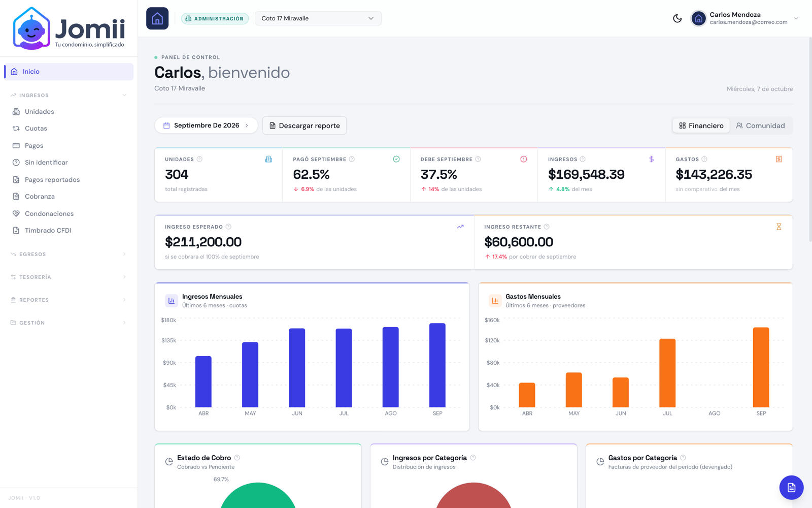The width and height of the screenshot is (812, 508).
Task: Click trend arrow icon on Ingreso Esperado card
Action: click(460, 227)
